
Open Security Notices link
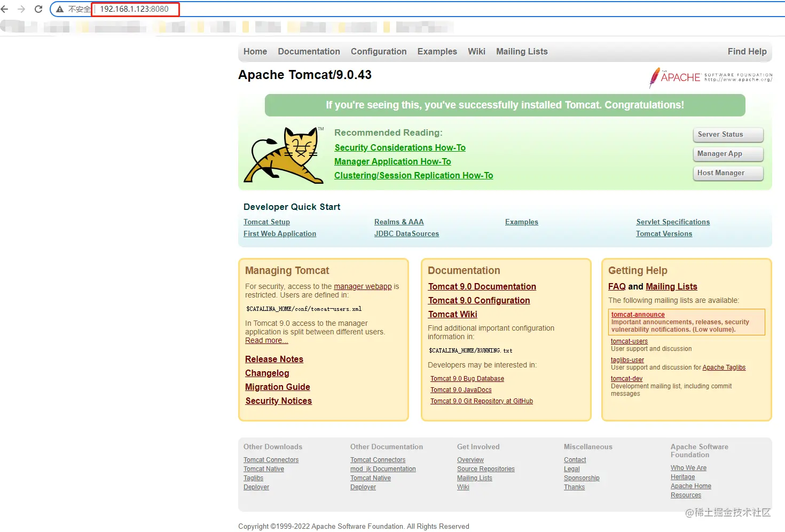[278, 401]
